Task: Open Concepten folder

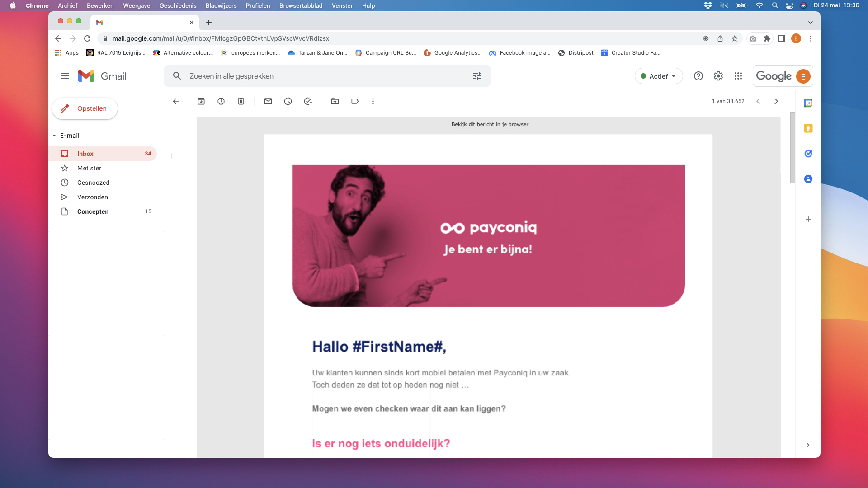Action: pos(103,211)
